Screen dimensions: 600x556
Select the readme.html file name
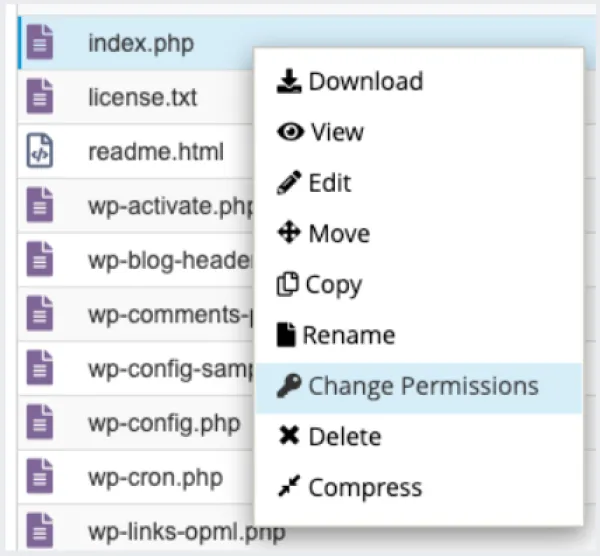[x=156, y=152]
